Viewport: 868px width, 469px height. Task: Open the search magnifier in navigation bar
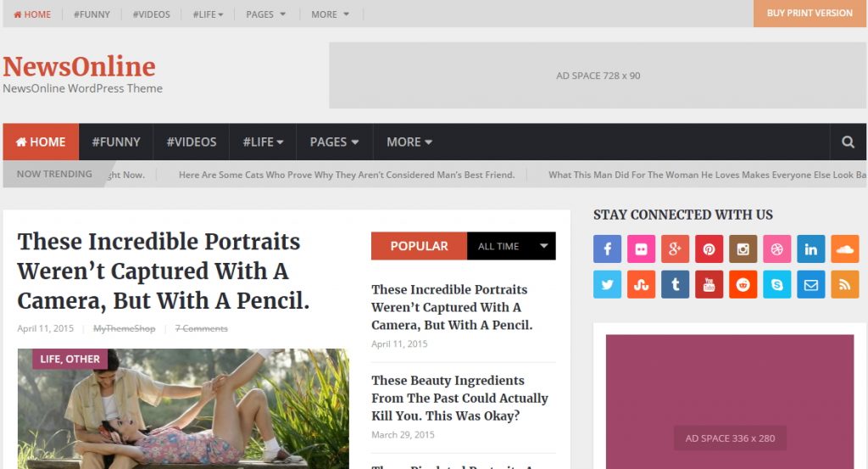coord(848,142)
